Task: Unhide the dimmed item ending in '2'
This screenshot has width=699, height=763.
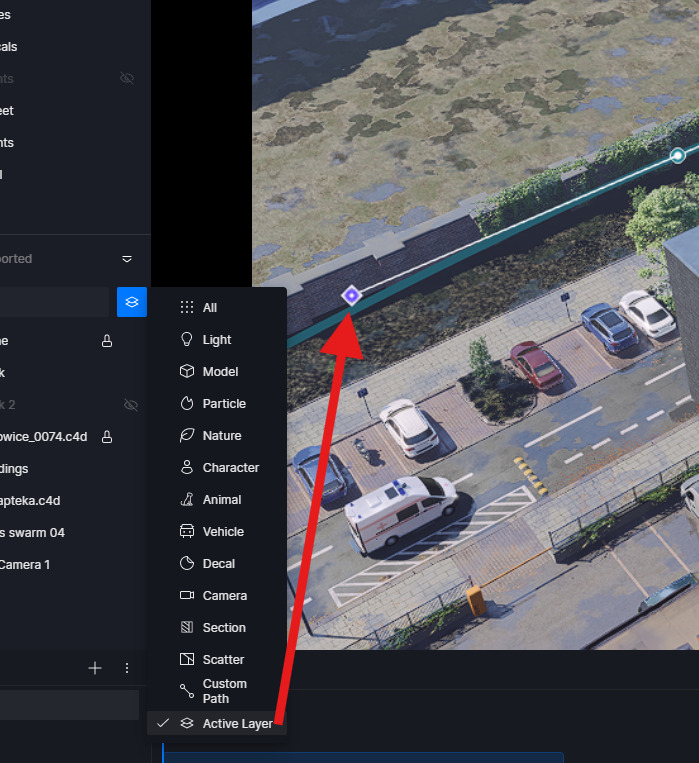Action: [x=130, y=405]
